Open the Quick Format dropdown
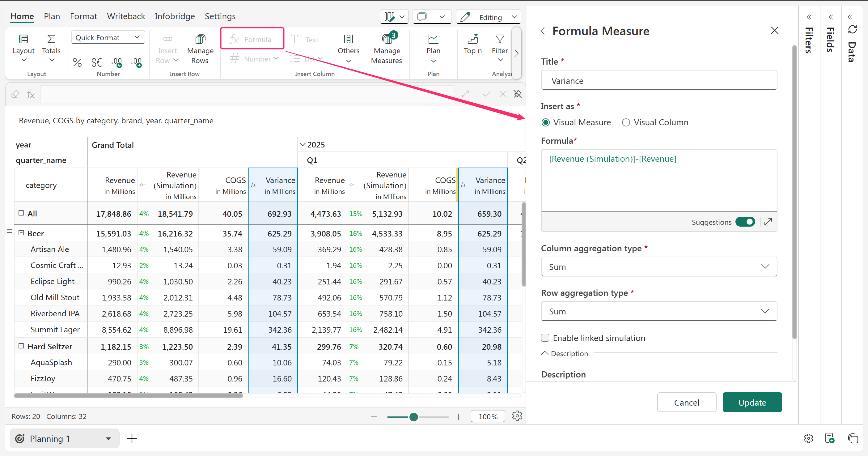 pyautogui.click(x=108, y=37)
